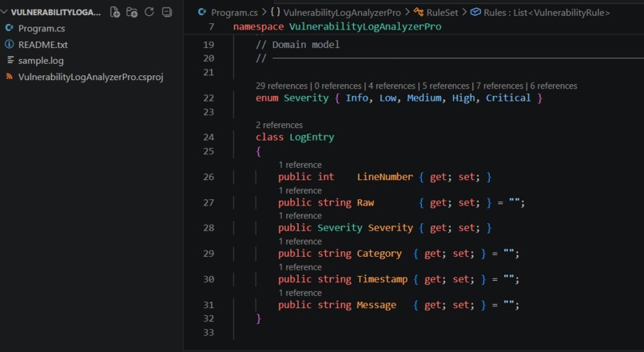Collapse the VULNERABILITYLOGA... project folder chevron
Viewport: 644px width, 352px height.
pos(5,12)
